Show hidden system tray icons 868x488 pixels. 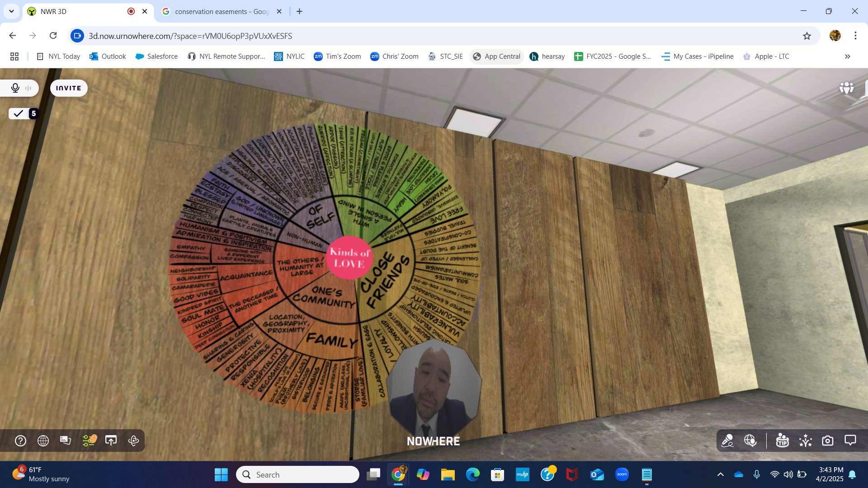coord(721,474)
